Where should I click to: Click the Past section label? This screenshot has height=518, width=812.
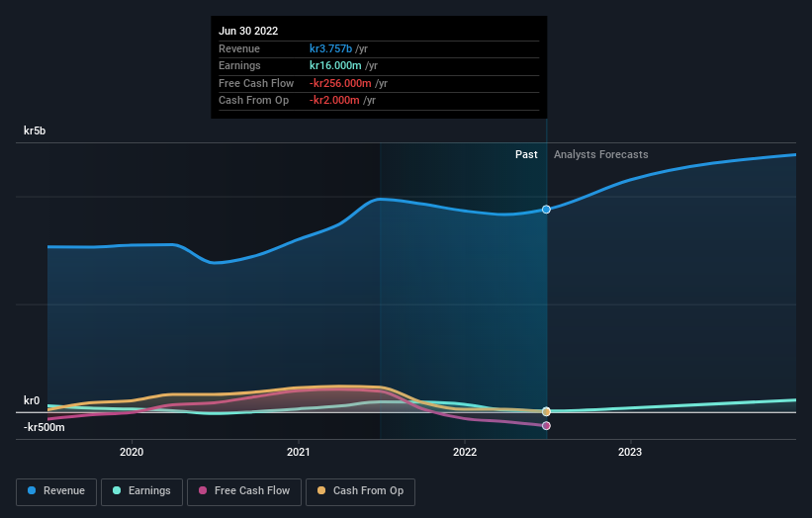click(526, 155)
